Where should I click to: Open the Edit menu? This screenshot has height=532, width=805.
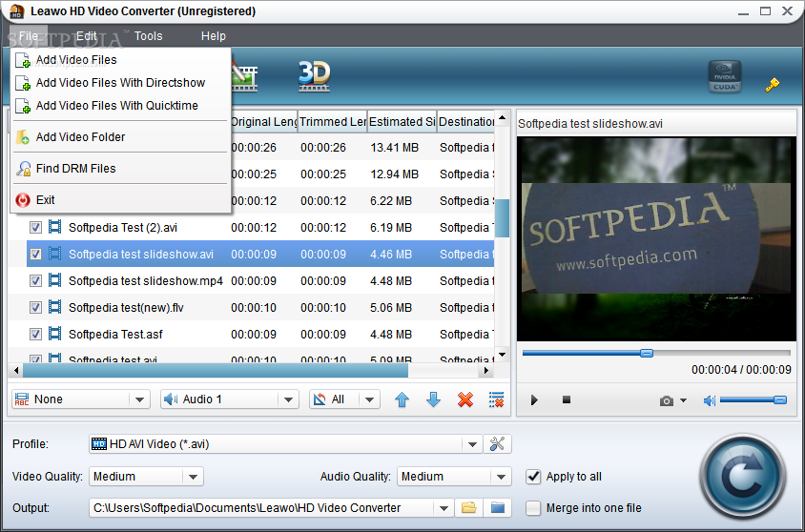86,36
